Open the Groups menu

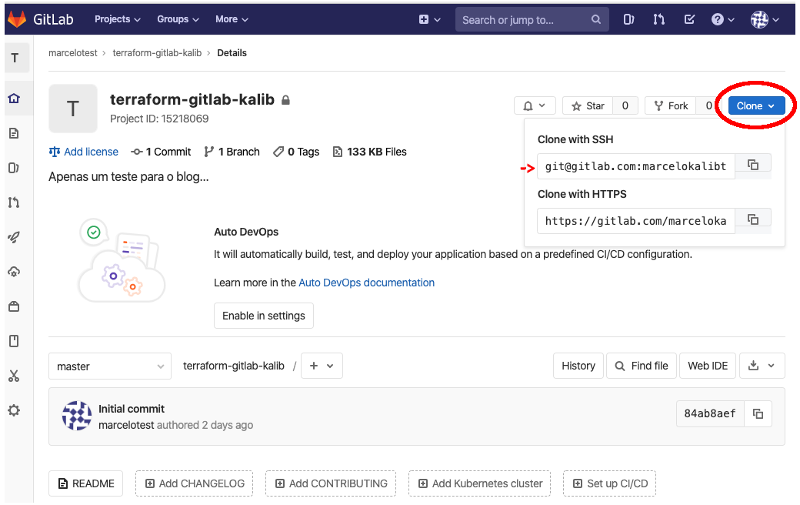(178, 19)
